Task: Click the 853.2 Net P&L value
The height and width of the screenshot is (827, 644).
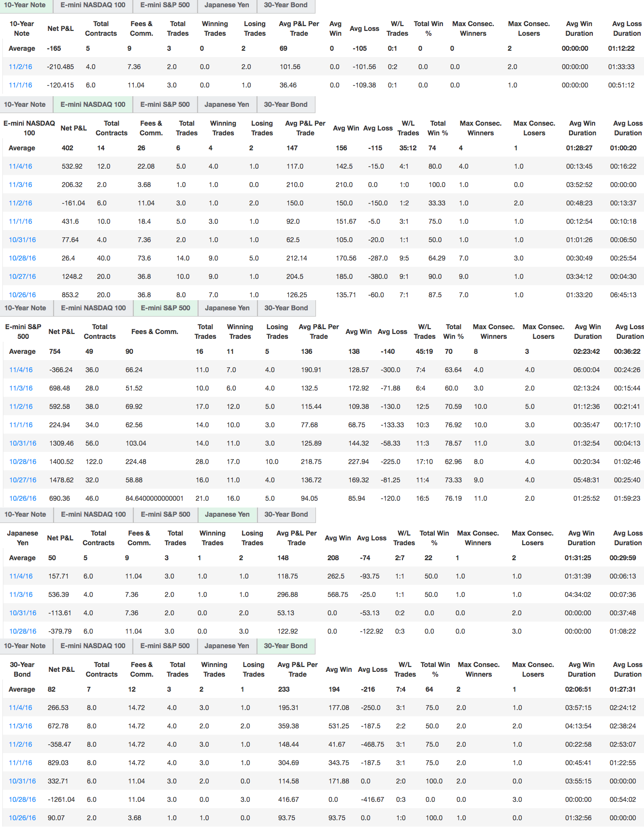Action: pos(70,295)
